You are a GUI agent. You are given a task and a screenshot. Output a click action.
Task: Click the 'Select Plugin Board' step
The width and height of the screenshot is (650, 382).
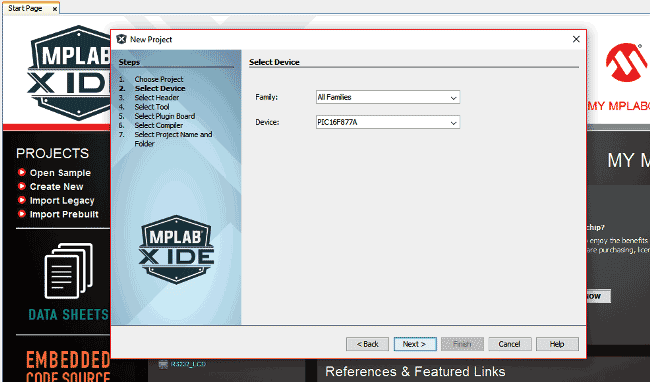click(165, 116)
